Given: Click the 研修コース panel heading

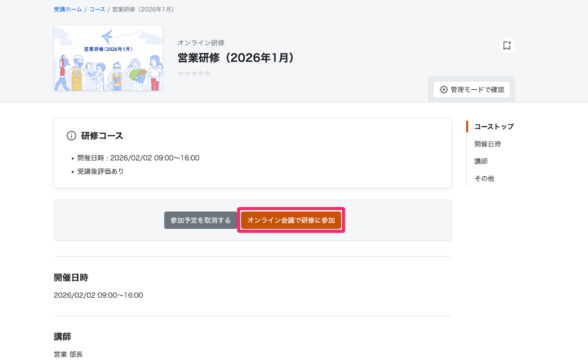Looking at the screenshot, I should coord(102,136).
